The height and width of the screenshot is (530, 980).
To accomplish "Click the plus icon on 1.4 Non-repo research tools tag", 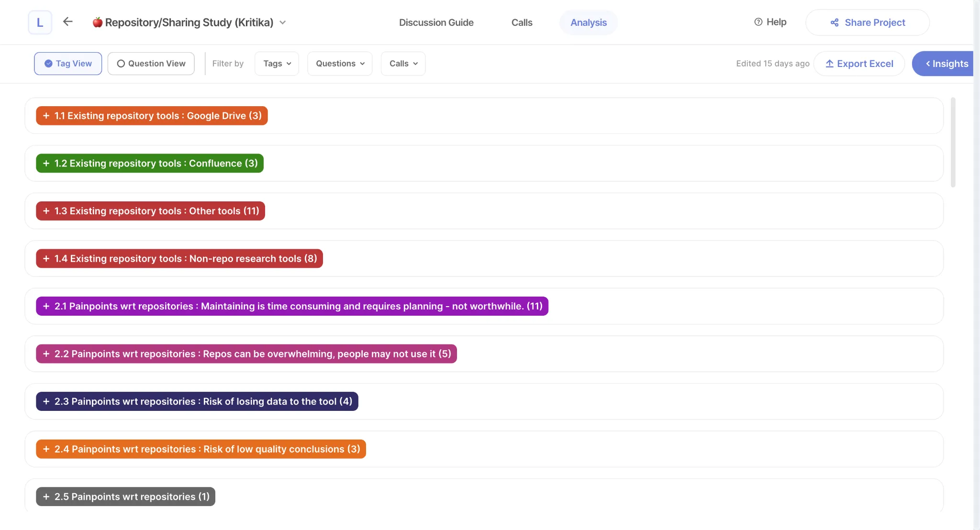I will [46, 258].
